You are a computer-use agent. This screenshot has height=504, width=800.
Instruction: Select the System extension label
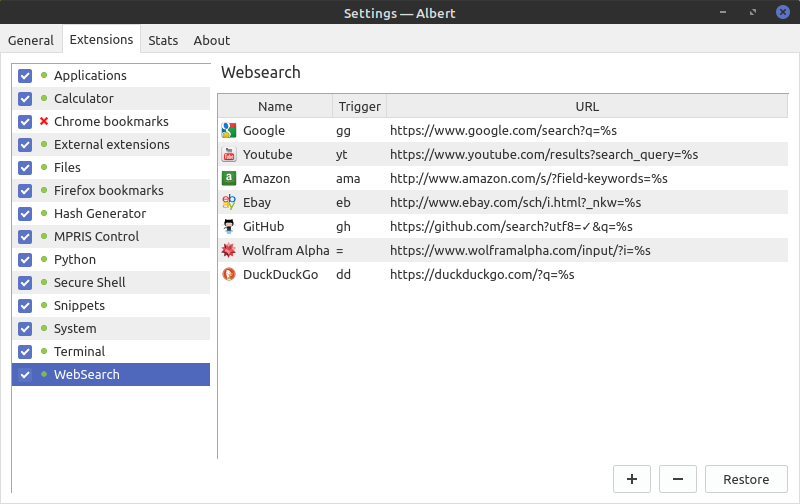[75, 329]
